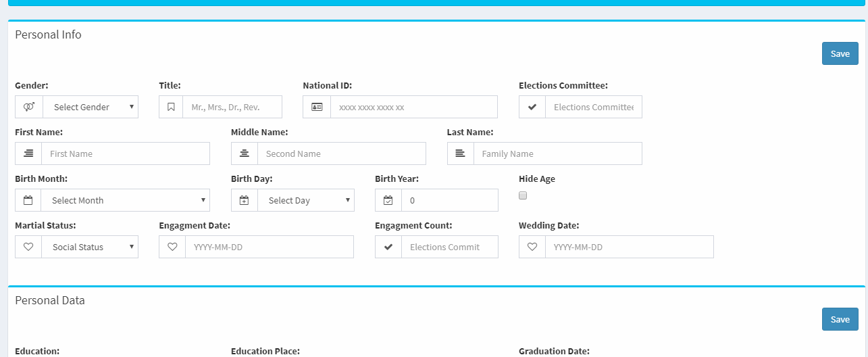Click the bookmark icon beside Title field

[x=171, y=107]
